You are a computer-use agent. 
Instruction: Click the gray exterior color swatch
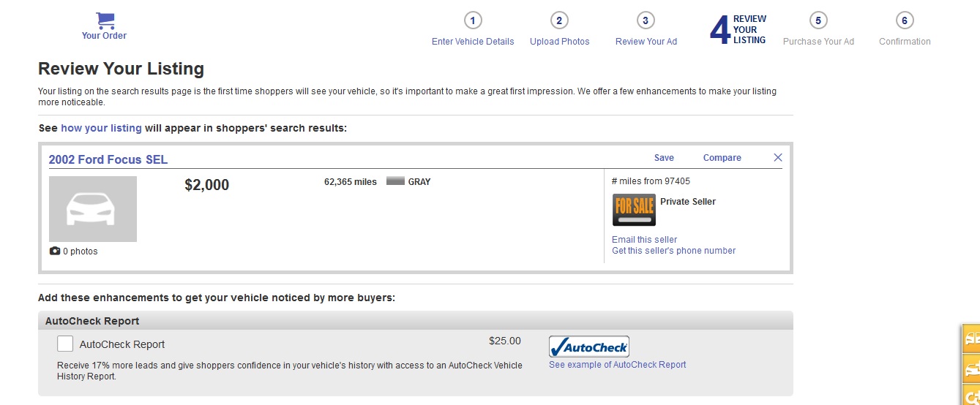395,181
